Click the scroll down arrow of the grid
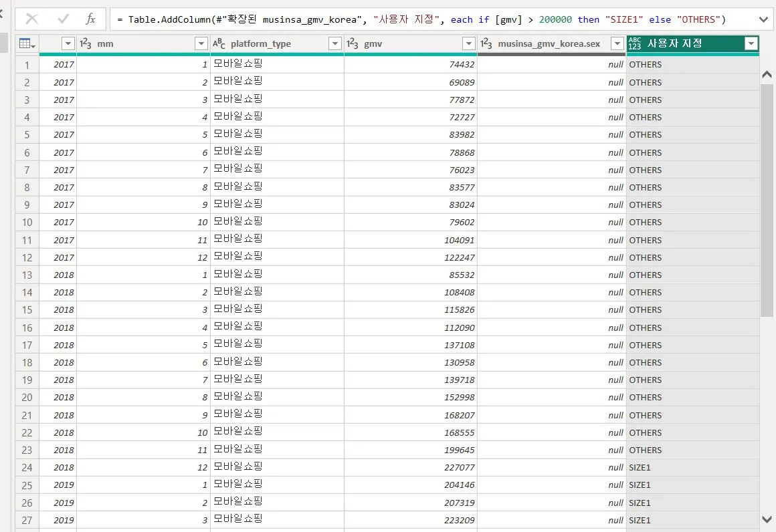 click(x=767, y=520)
